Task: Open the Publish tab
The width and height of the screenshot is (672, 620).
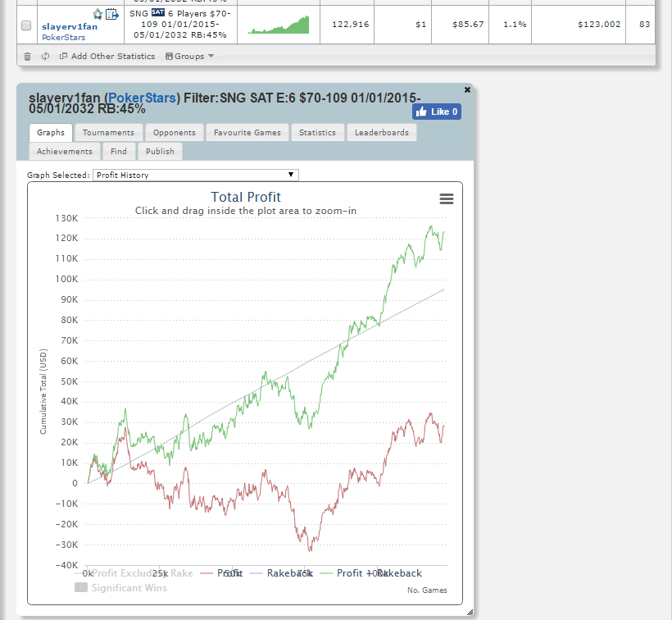Action: pyautogui.click(x=161, y=152)
